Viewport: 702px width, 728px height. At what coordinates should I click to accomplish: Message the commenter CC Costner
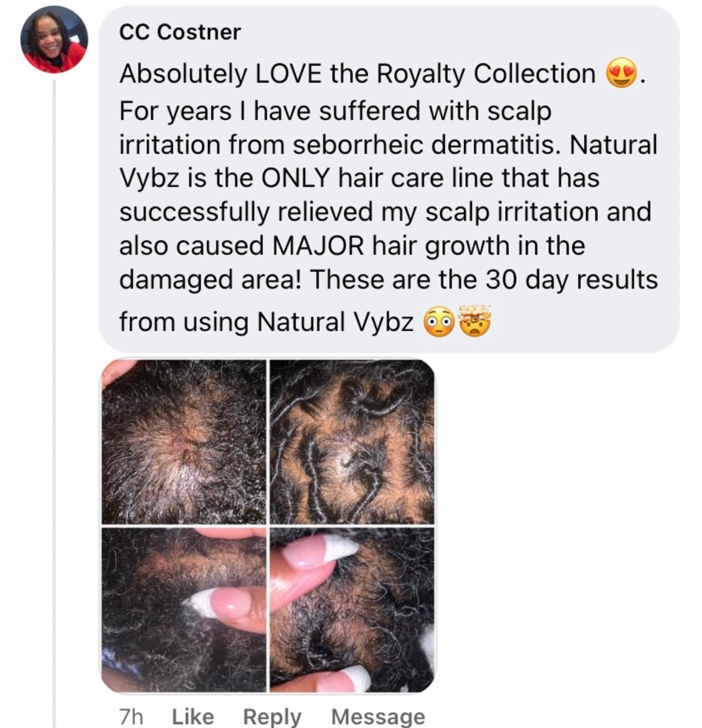point(378,716)
